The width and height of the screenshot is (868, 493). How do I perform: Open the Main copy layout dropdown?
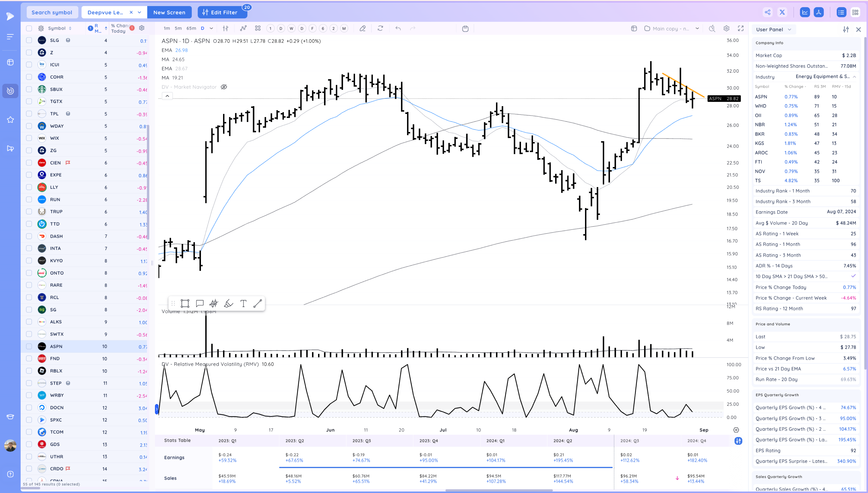pos(697,28)
